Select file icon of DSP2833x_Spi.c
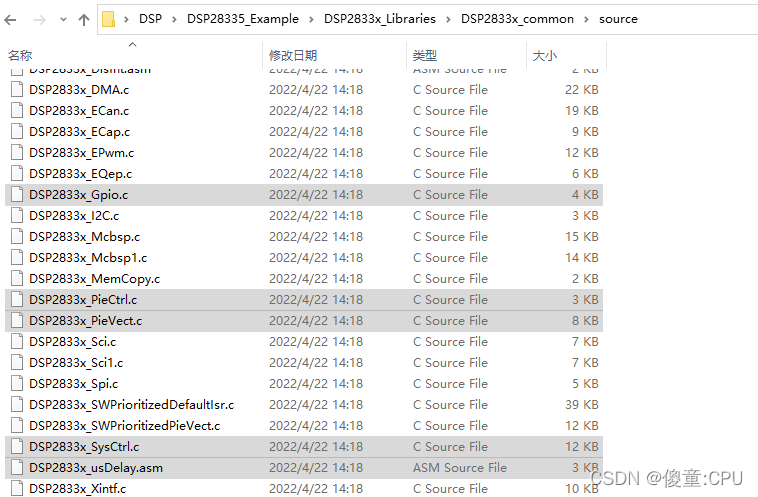 17,384
